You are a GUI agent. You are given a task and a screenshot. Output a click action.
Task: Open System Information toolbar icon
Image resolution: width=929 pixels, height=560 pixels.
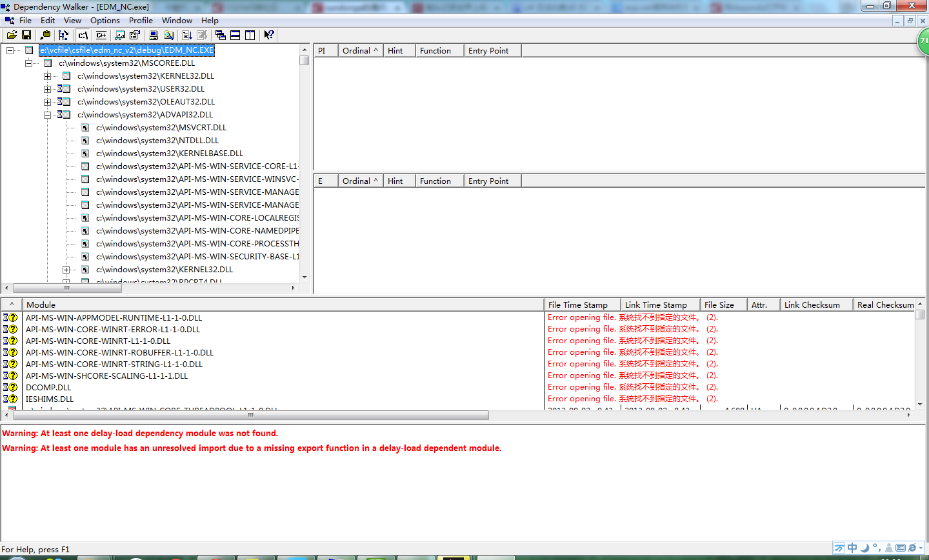coord(154,35)
